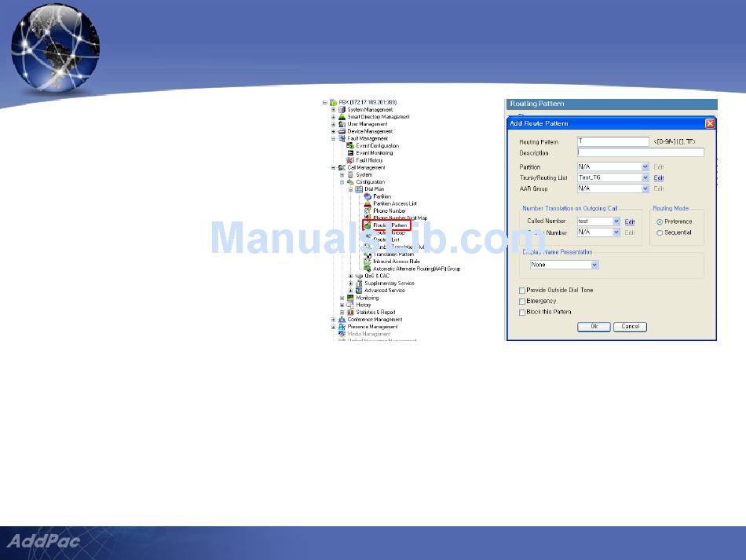
Task: Click the Automatic Alternate Routing Group icon
Action: (x=367, y=269)
